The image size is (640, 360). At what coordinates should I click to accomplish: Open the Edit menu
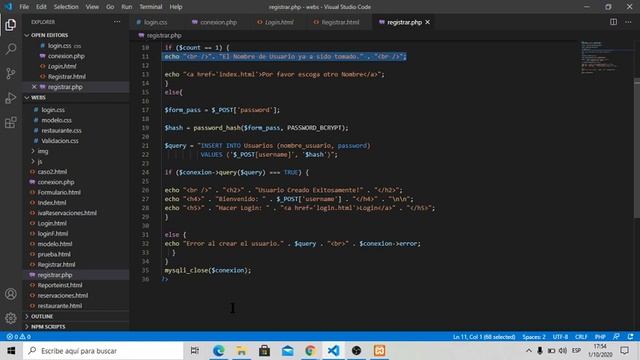click(x=41, y=7)
